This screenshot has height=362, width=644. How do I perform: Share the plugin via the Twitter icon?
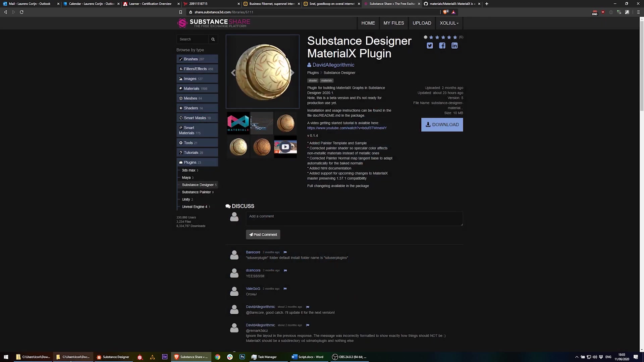coord(430,45)
